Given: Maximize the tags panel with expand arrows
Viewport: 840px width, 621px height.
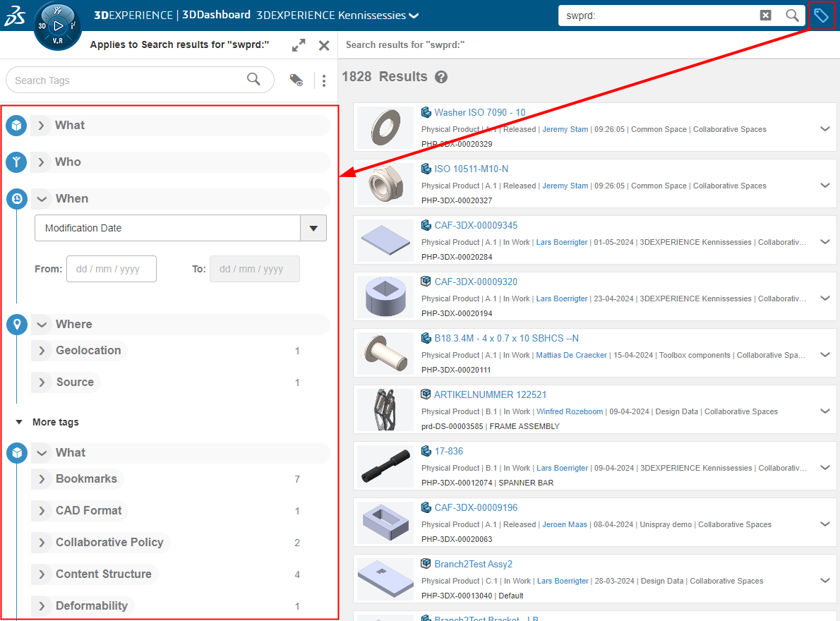Looking at the screenshot, I should click(299, 45).
